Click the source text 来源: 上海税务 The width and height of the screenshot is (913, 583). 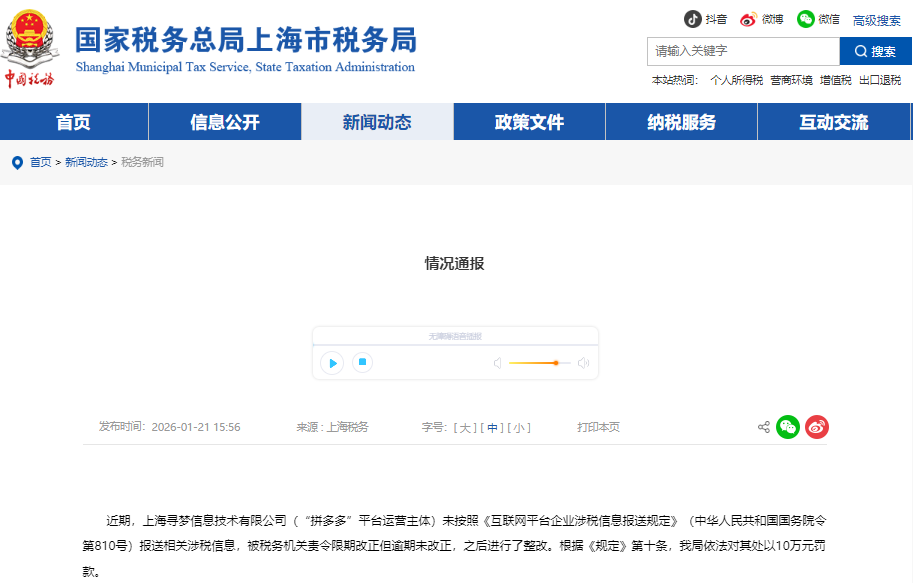(332, 427)
